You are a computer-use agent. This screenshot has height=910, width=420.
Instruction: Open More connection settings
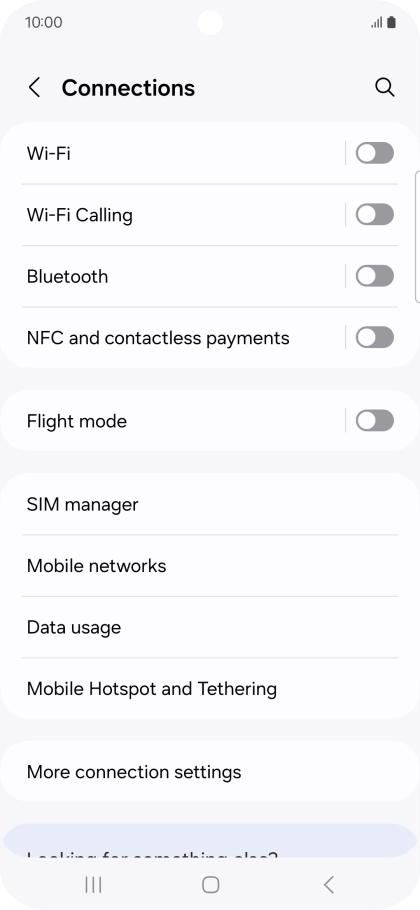point(210,772)
